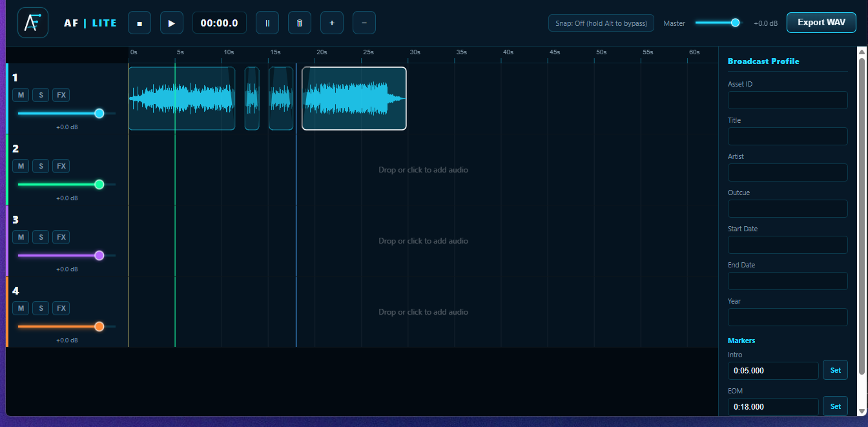Mute track 2
868x427 pixels.
point(21,166)
